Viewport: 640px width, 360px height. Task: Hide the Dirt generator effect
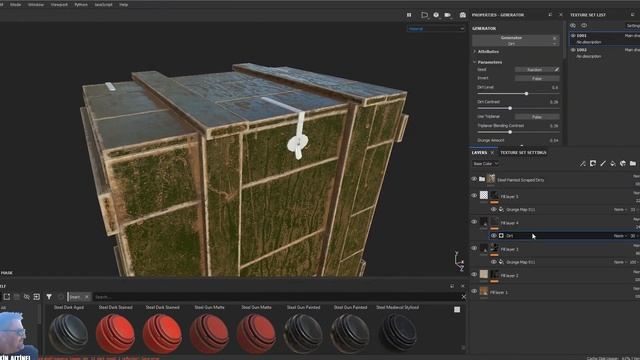tap(493, 236)
